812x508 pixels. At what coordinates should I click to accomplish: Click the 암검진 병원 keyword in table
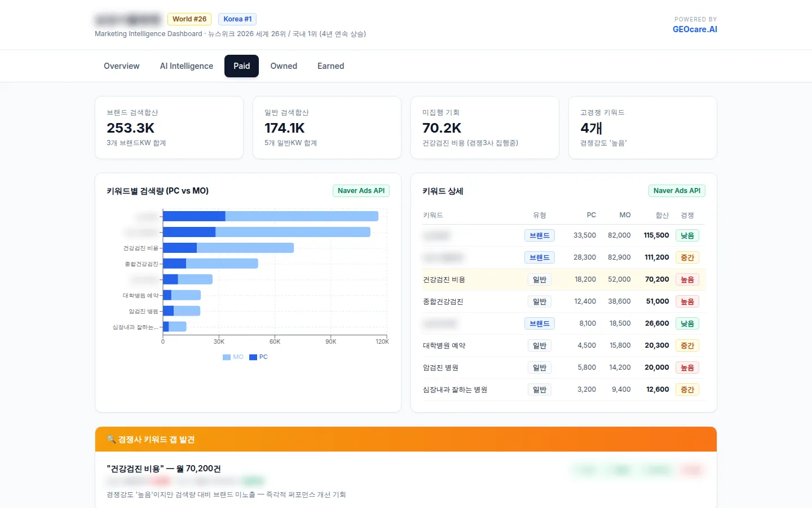tap(440, 367)
